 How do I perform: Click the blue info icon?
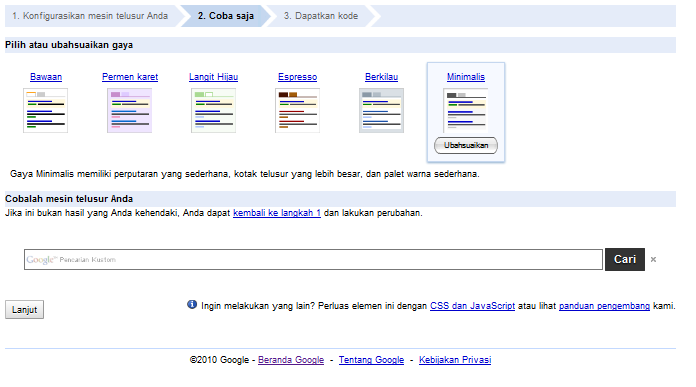tap(192, 304)
